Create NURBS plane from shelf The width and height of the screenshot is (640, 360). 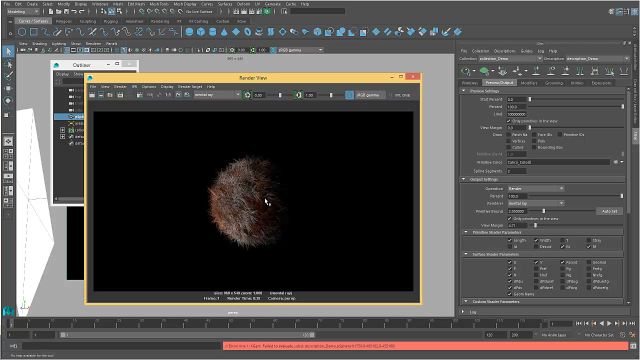click(236, 32)
